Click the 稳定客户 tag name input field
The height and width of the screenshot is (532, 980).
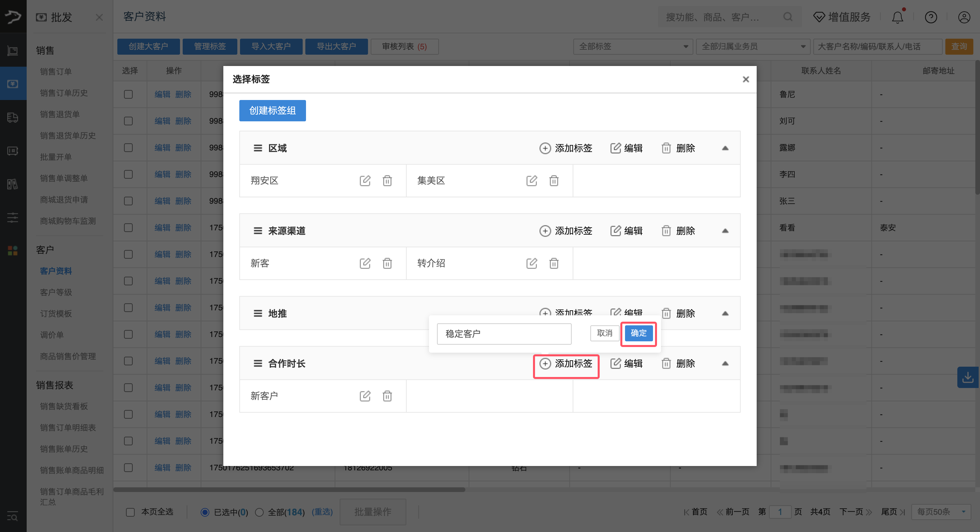click(504, 334)
